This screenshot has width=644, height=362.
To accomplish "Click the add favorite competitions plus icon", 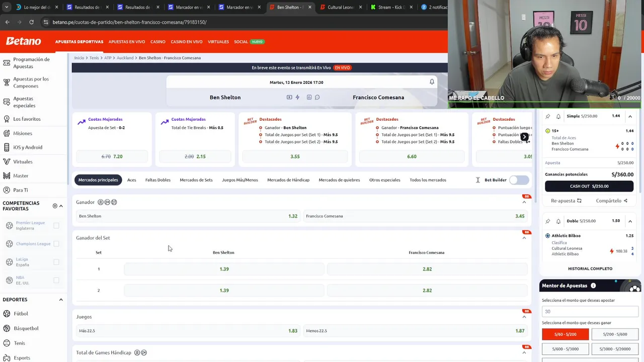I will (x=55, y=206).
